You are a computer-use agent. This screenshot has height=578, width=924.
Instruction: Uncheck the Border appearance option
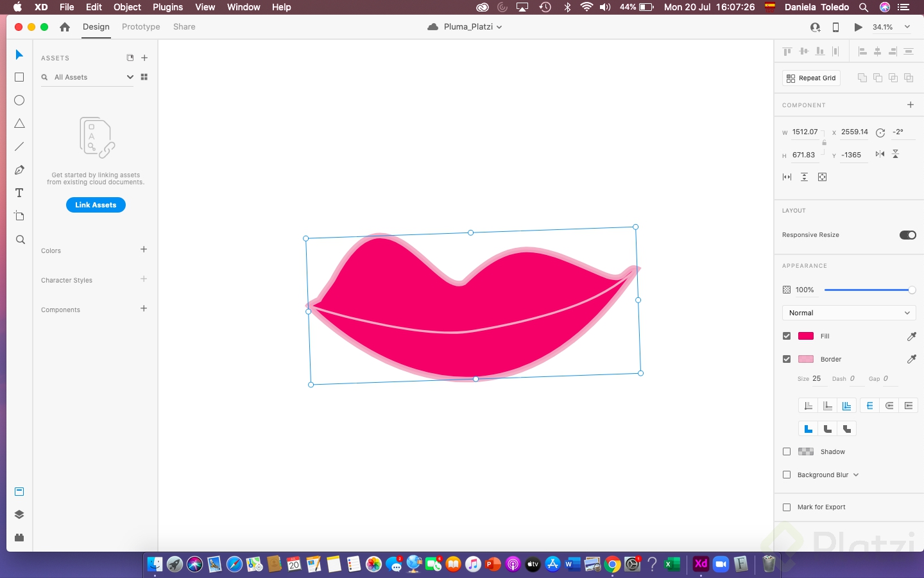(787, 359)
